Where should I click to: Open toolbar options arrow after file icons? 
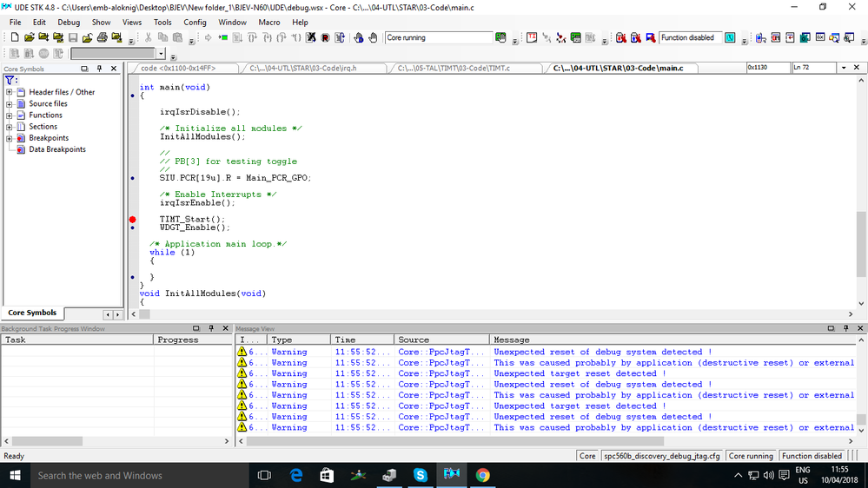(131, 41)
